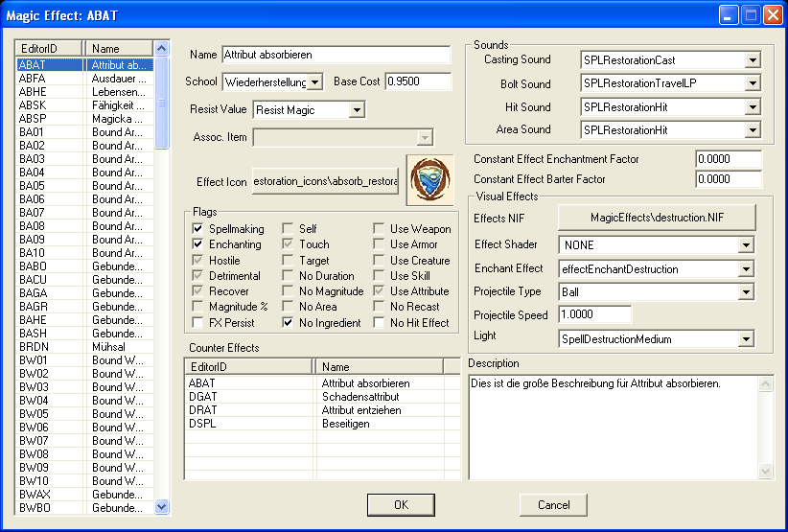Check the Target flag
Image resolution: width=788 pixels, height=532 pixels.
click(x=288, y=260)
